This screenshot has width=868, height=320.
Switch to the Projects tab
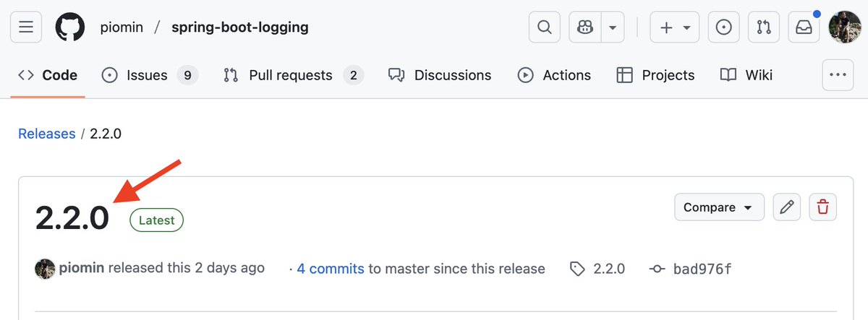655,75
